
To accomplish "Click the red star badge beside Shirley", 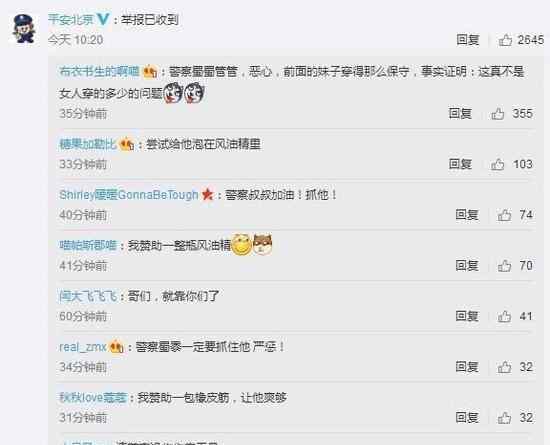I will pos(208,194).
